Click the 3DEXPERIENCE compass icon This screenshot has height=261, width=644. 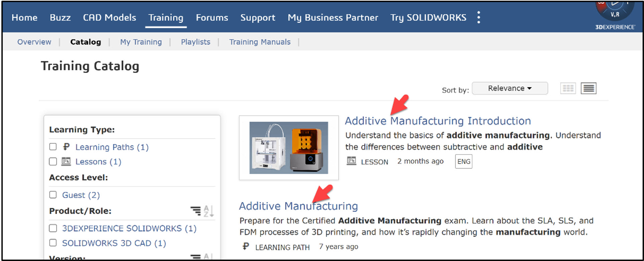[x=615, y=11]
